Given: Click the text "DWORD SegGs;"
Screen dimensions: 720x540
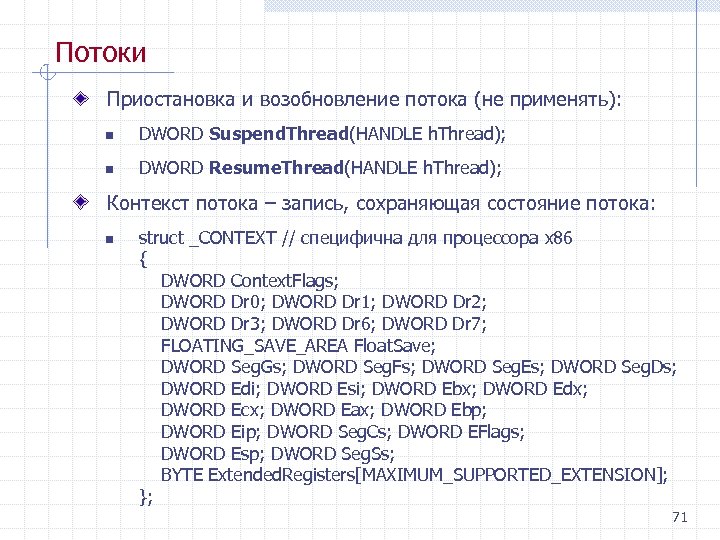Looking at the screenshot, I should pyautogui.click(x=223, y=367).
